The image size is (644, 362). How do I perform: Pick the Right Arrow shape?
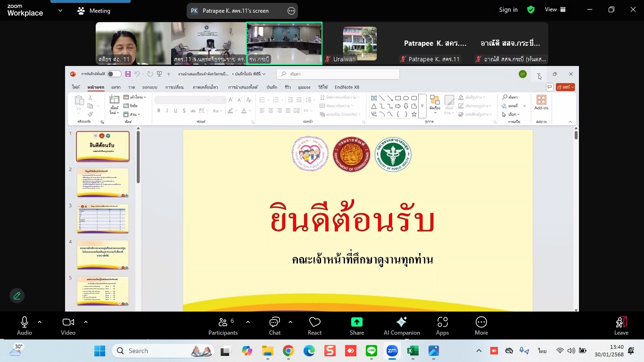(398, 106)
